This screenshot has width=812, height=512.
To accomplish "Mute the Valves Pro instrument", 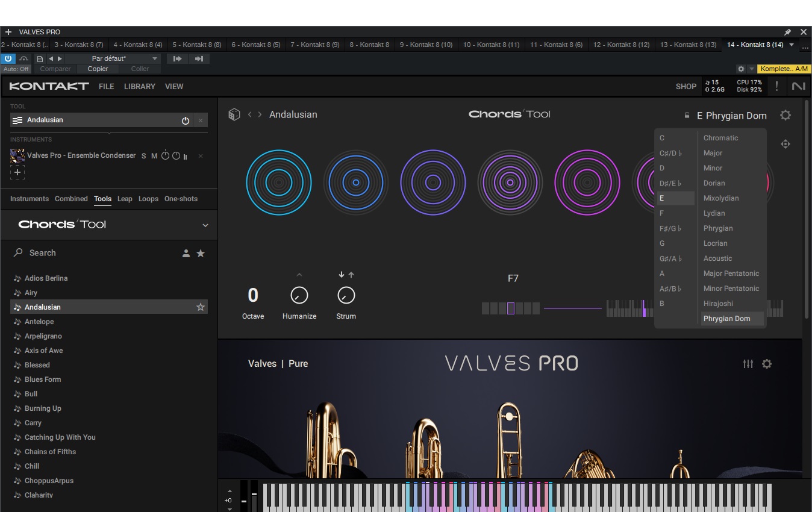I will point(154,156).
